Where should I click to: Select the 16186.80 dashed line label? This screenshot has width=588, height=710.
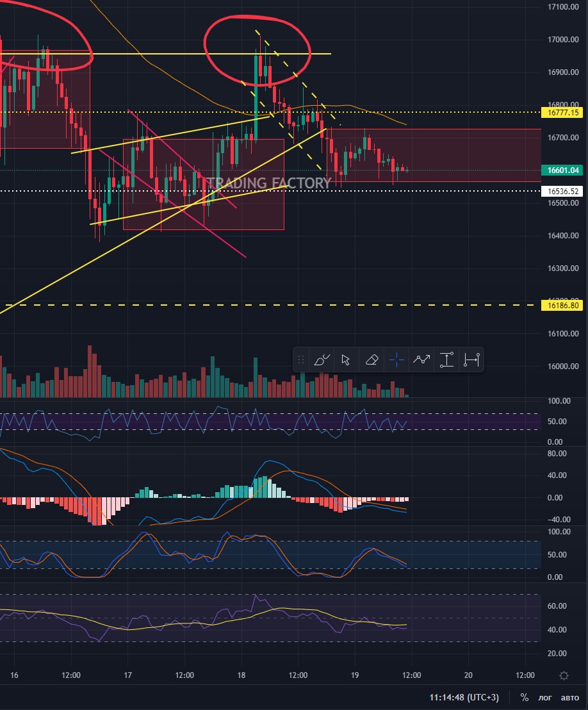tap(564, 306)
